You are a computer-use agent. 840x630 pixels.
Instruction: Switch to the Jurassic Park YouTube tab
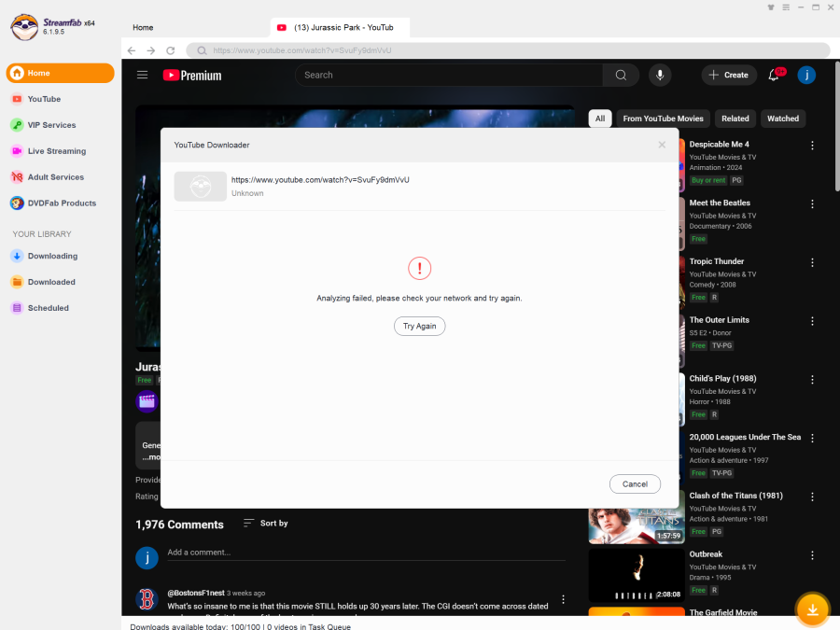(340, 27)
